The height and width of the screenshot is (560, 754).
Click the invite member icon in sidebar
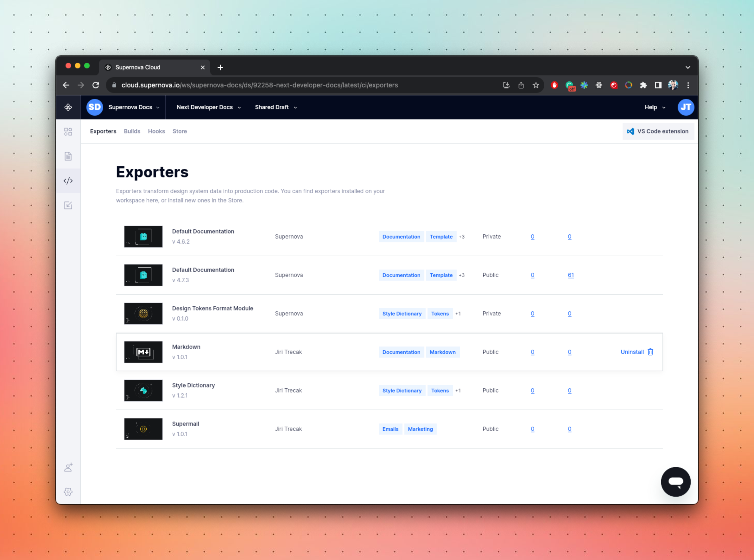[x=68, y=467]
